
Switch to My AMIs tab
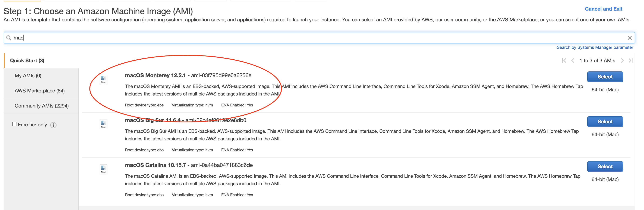point(28,76)
